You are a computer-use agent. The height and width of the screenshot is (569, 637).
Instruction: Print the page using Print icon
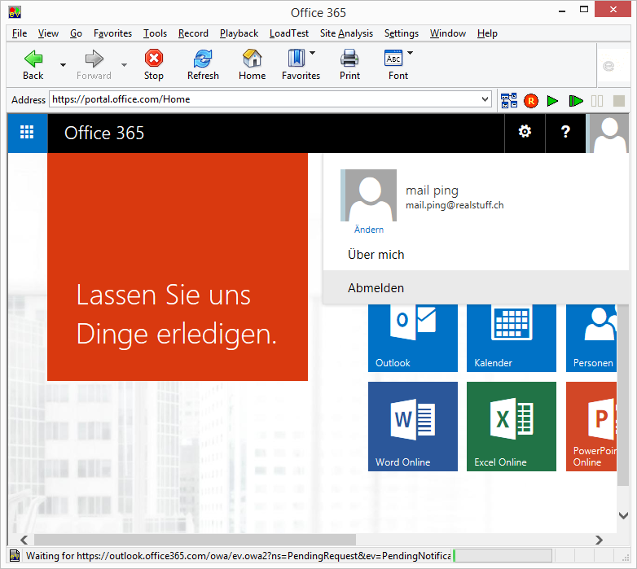point(349,58)
